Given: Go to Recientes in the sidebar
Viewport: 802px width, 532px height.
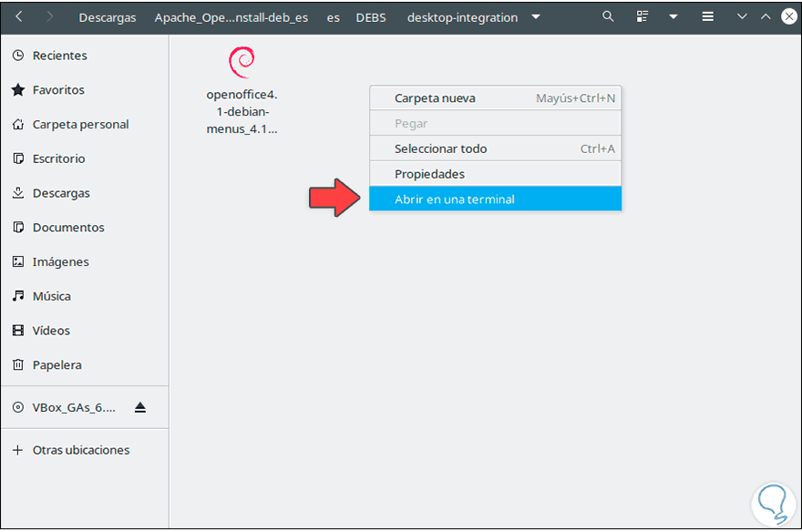Looking at the screenshot, I should click(x=59, y=56).
